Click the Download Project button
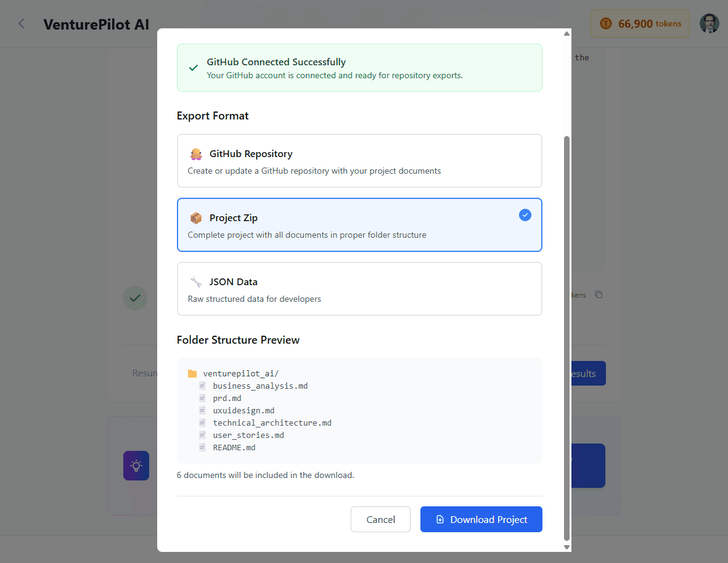This screenshot has width=728, height=563. 481,519
